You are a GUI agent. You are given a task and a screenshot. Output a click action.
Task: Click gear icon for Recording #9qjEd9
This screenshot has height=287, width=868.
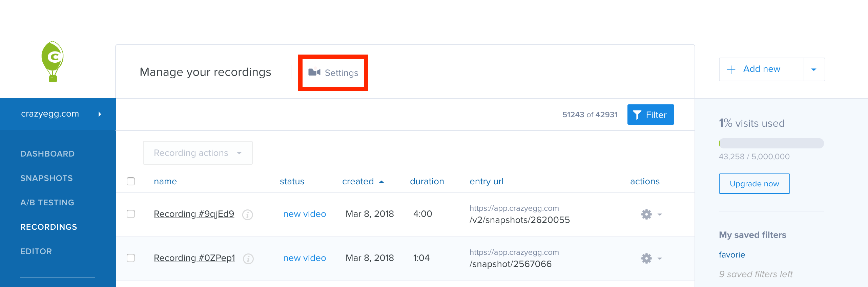point(646,214)
